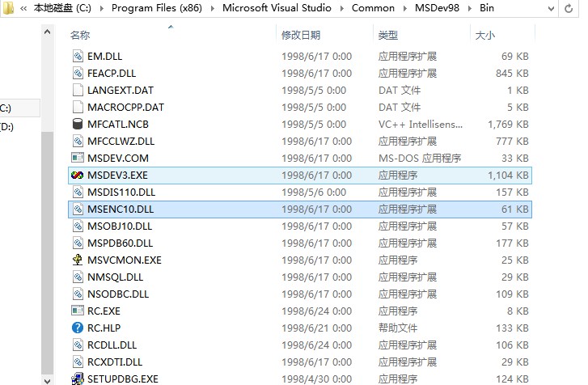Sort by 类型 column header

point(387,36)
